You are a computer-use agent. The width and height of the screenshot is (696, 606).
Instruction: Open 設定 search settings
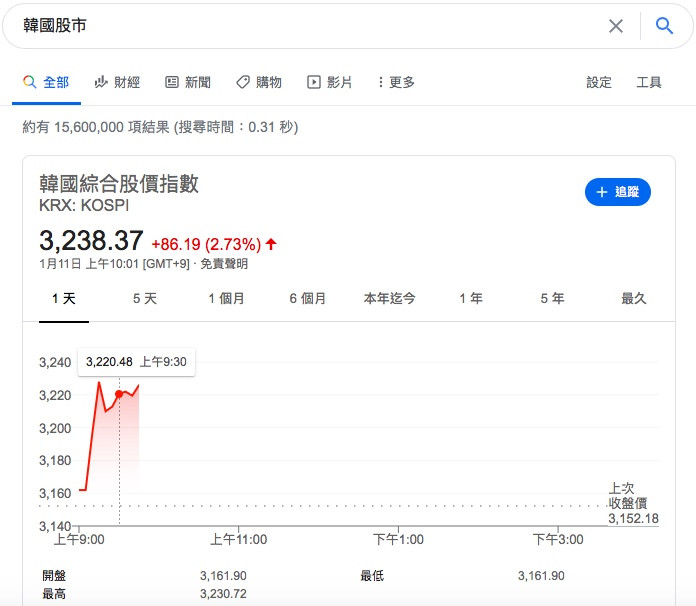coord(599,82)
